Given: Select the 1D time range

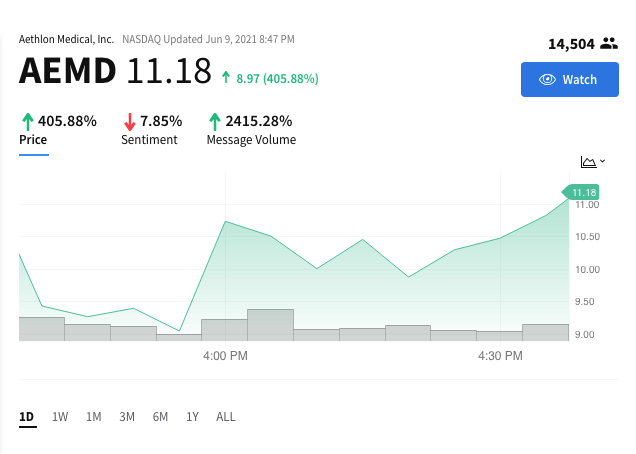Looking at the screenshot, I should point(27,417).
